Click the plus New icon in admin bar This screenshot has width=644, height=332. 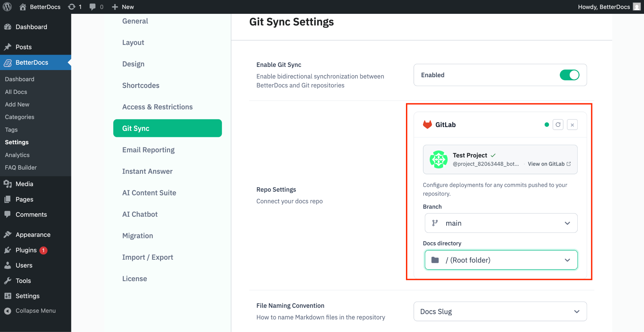point(115,7)
